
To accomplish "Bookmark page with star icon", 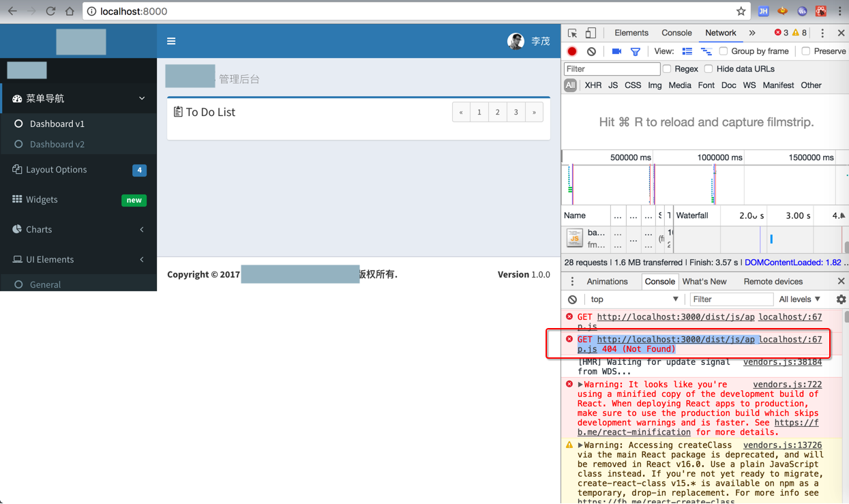I will pos(741,11).
